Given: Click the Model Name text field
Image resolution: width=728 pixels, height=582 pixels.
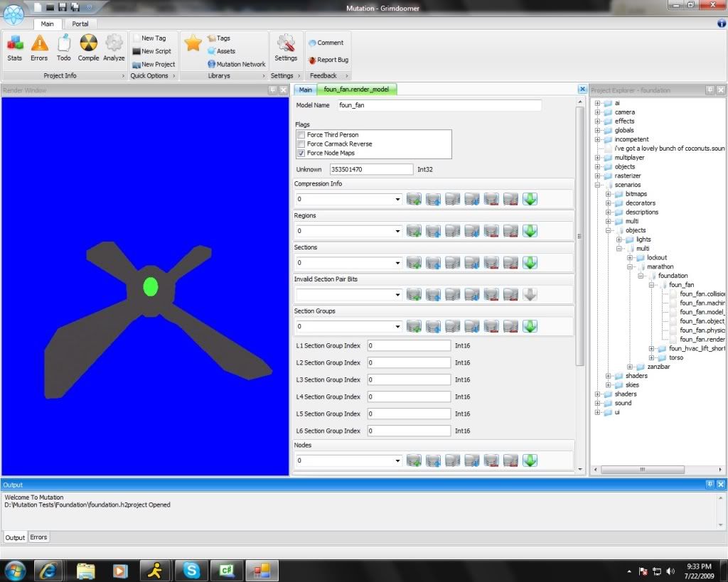Looking at the screenshot, I should click(439, 105).
